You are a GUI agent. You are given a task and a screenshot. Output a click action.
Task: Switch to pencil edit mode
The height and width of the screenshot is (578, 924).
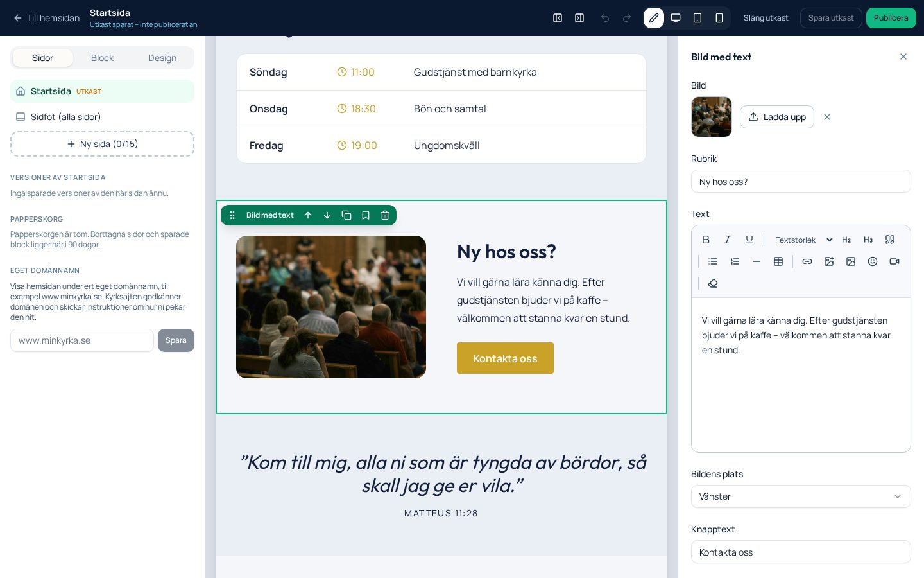coord(654,18)
